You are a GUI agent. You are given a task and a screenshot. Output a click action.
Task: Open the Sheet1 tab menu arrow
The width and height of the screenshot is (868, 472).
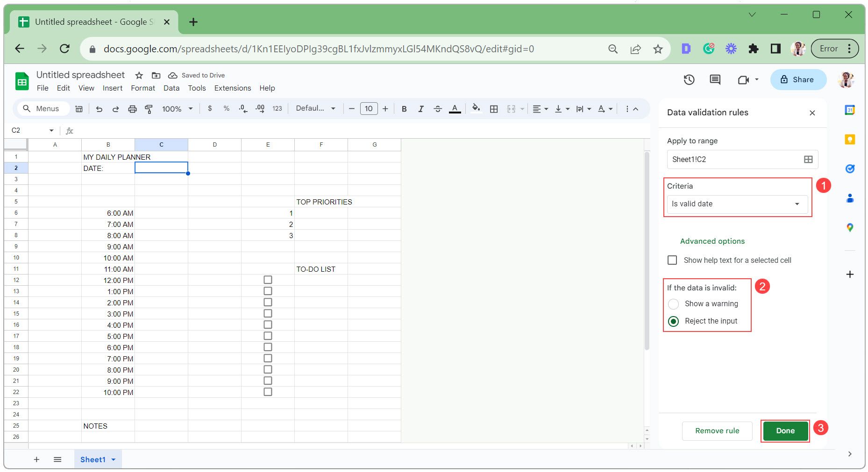tap(112, 459)
